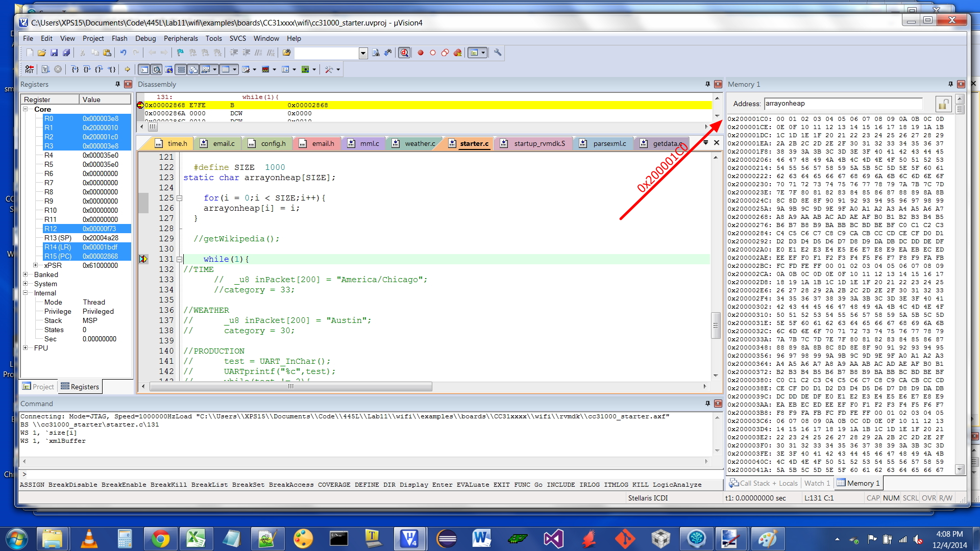Collapse the Core register group
The height and width of the screenshot is (551, 980).
click(x=25, y=109)
